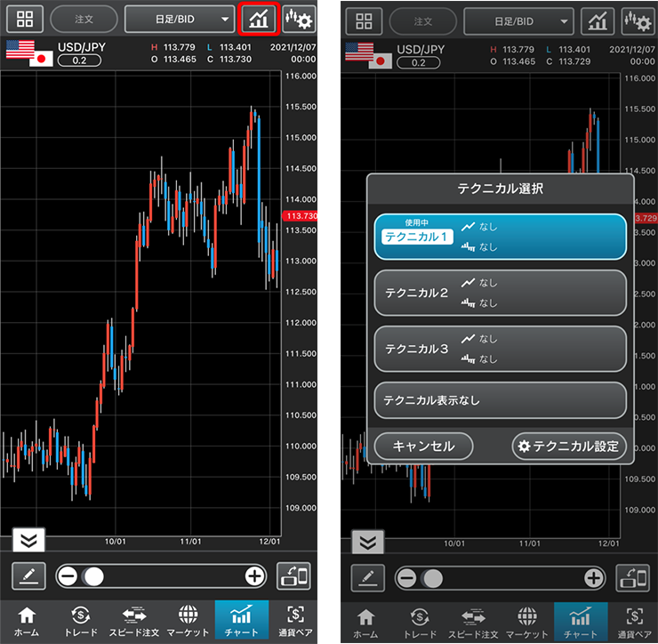Zoom in with plus button in left screen
Viewport: 658px width, 644px height.
(x=254, y=576)
